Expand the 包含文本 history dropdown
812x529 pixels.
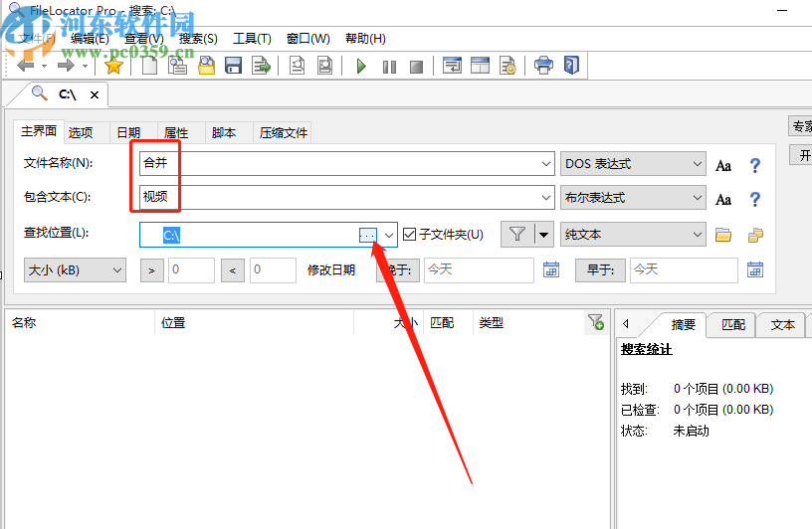click(x=546, y=197)
